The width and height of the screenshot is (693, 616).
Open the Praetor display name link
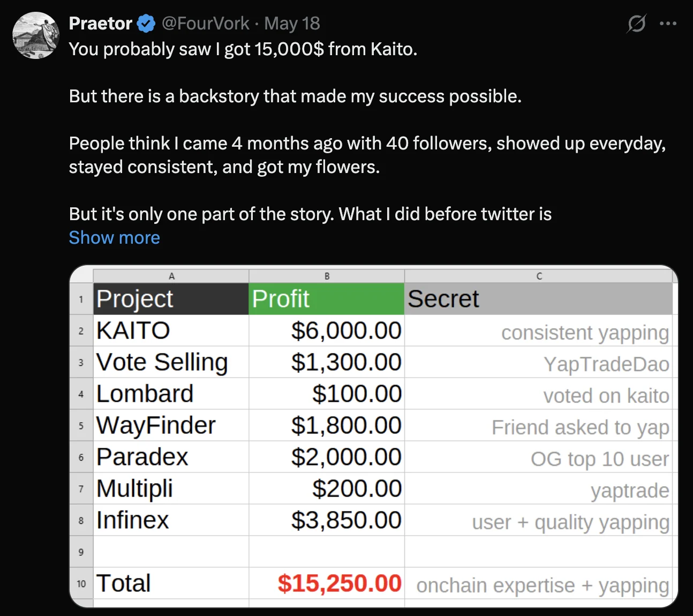coord(100,24)
